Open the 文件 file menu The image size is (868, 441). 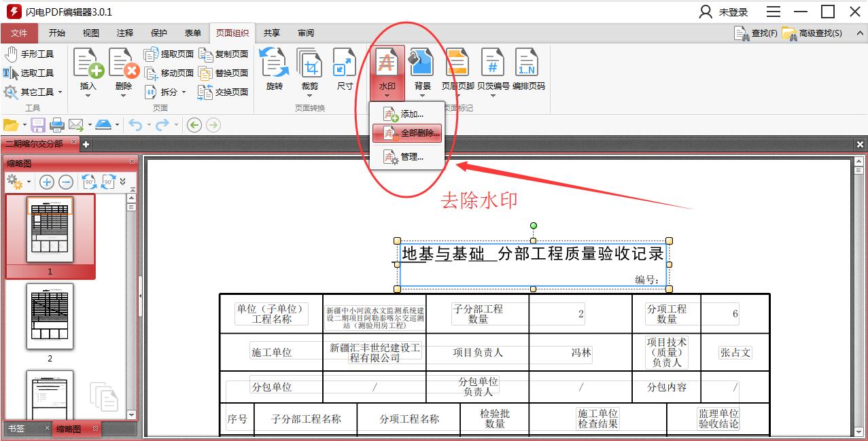pyautogui.click(x=19, y=33)
